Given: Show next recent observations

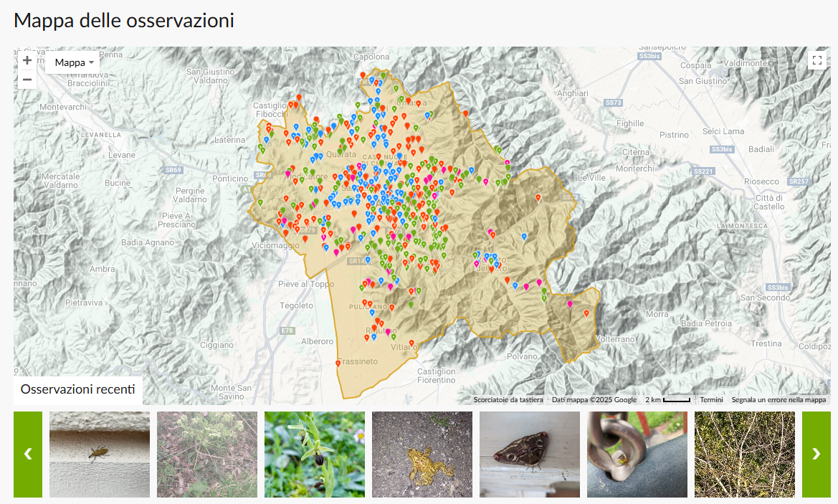Looking at the screenshot, I should coord(816,455).
